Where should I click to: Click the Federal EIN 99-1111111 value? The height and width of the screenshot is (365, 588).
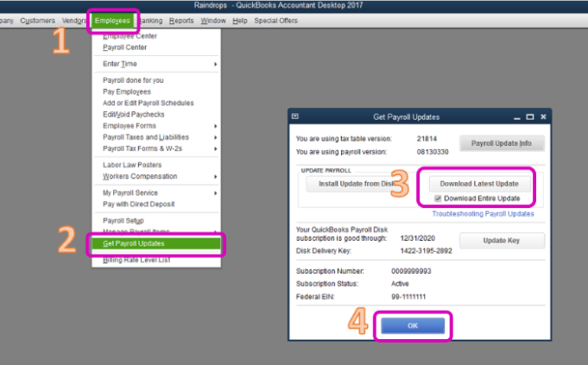pyautogui.click(x=408, y=297)
